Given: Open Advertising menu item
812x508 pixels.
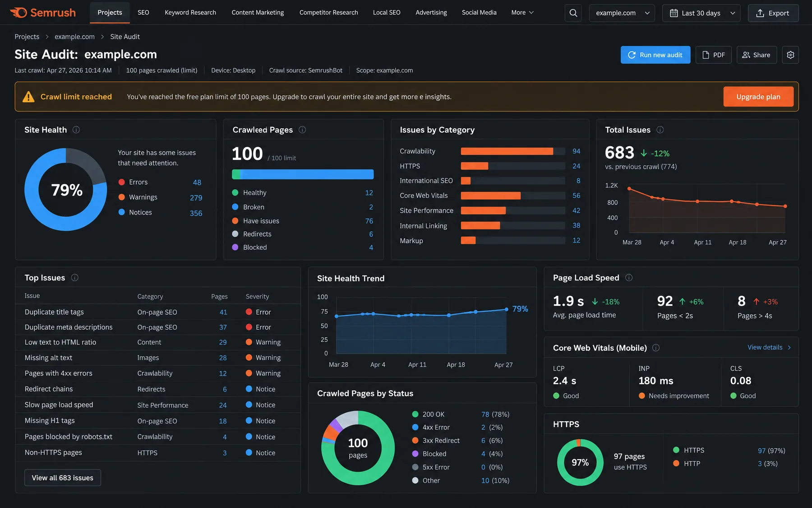Looking at the screenshot, I should (431, 13).
